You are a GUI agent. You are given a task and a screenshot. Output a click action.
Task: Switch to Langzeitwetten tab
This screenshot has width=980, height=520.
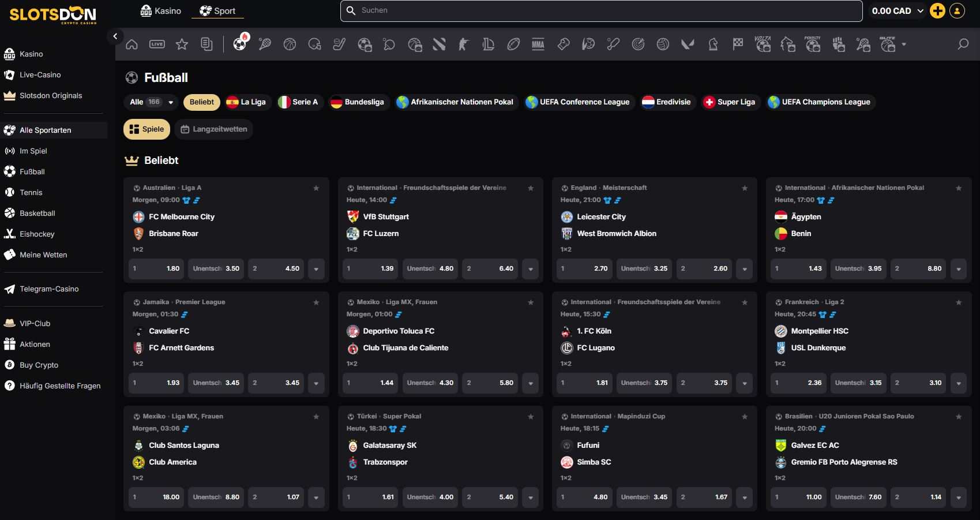tap(214, 129)
